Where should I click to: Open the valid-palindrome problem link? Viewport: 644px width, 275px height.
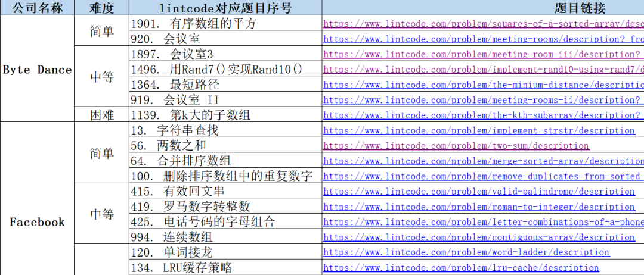[479, 192]
